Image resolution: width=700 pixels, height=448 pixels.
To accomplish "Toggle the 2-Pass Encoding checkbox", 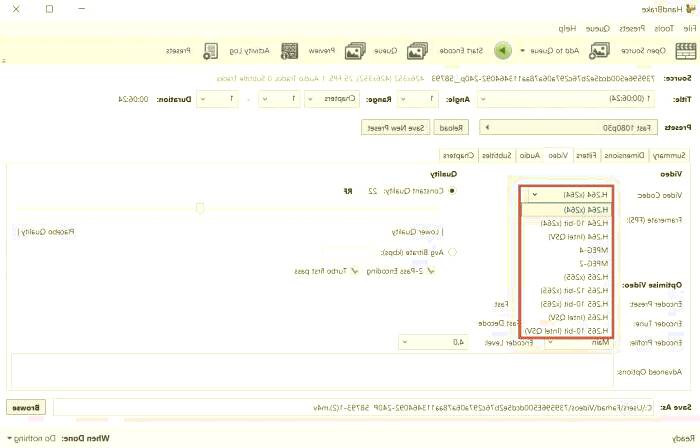I will [431, 271].
